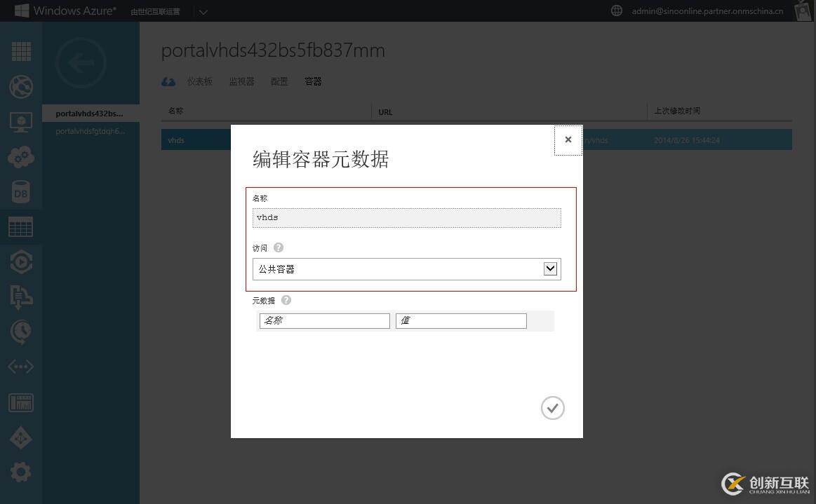Image resolution: width=816 pixels, height=504 pixels.
Task: Select portalvhds432bs... storage account in list
Action: 91,114
